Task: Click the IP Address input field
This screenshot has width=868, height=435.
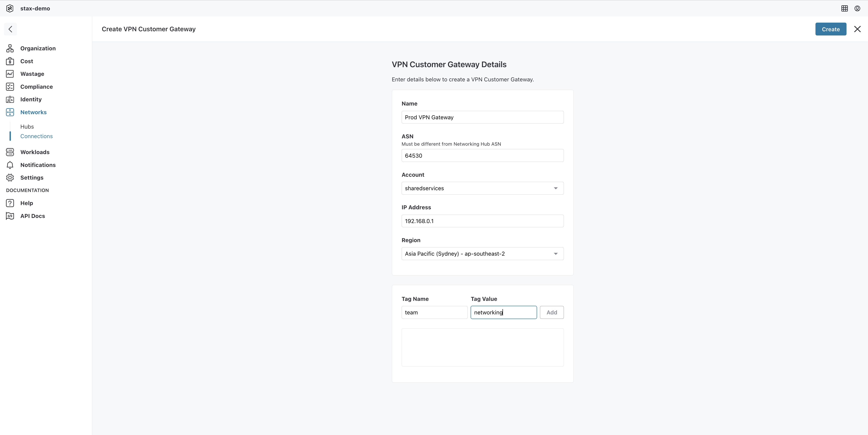Action: click(x=482, y=221)
